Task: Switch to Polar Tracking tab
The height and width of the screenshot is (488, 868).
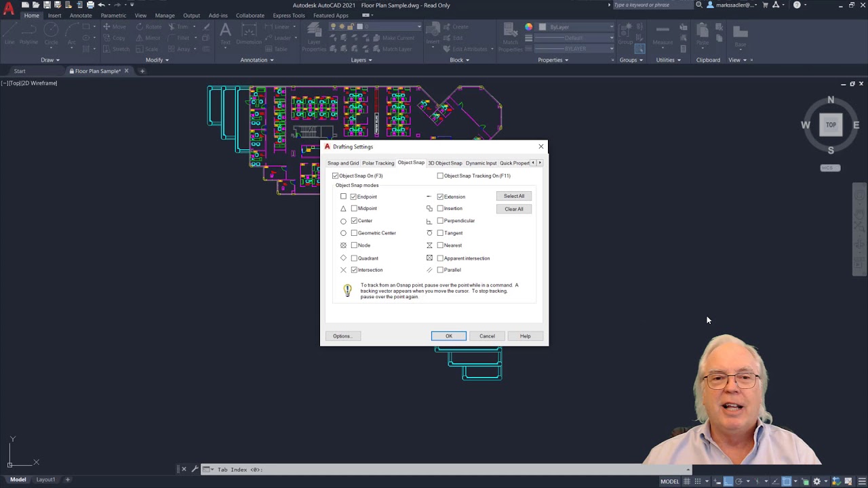Action: (378, 163)
